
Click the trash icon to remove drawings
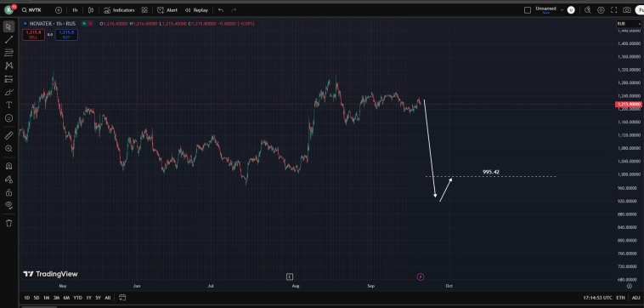[x=8, y=223]
